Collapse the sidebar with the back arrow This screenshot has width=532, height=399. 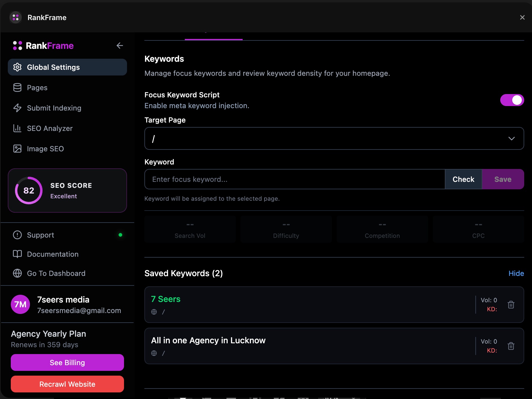pyautogui.click(x=120, y=46)
